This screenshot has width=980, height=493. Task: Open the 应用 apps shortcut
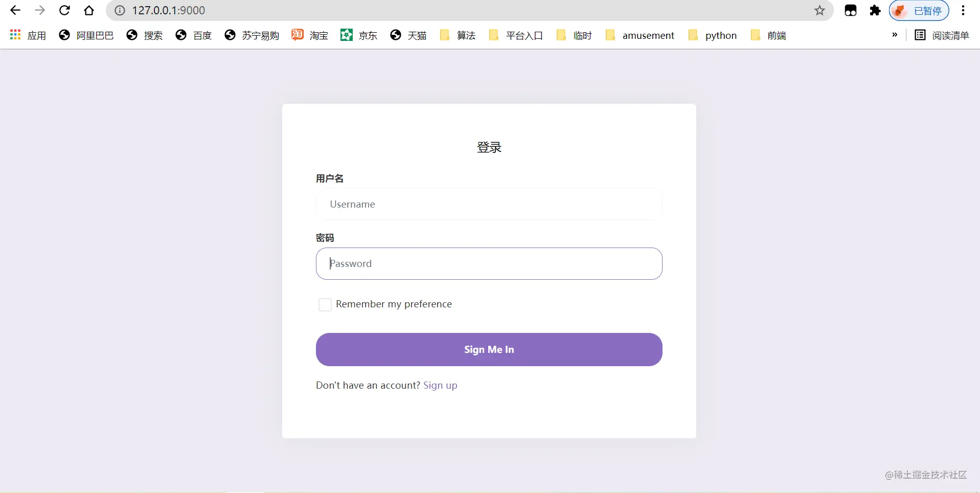click(28, 35)
